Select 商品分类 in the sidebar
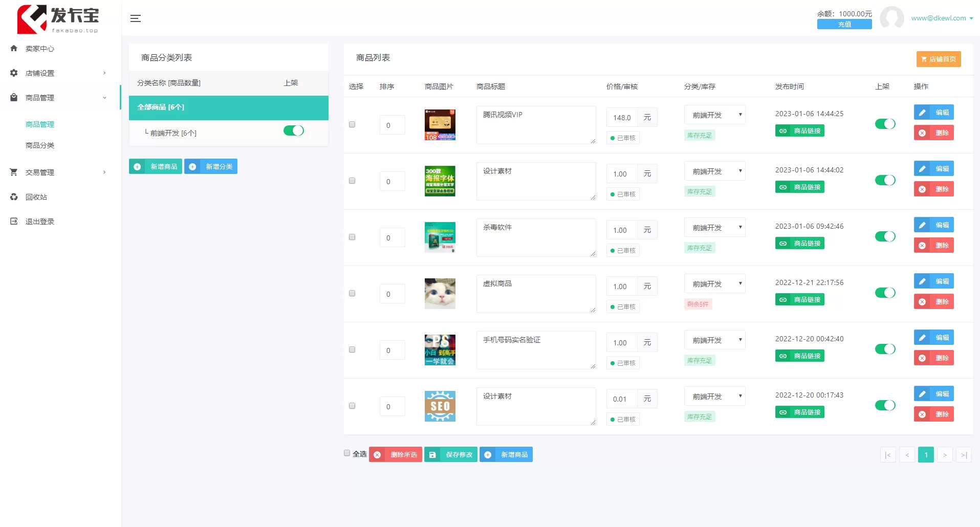 40,145
